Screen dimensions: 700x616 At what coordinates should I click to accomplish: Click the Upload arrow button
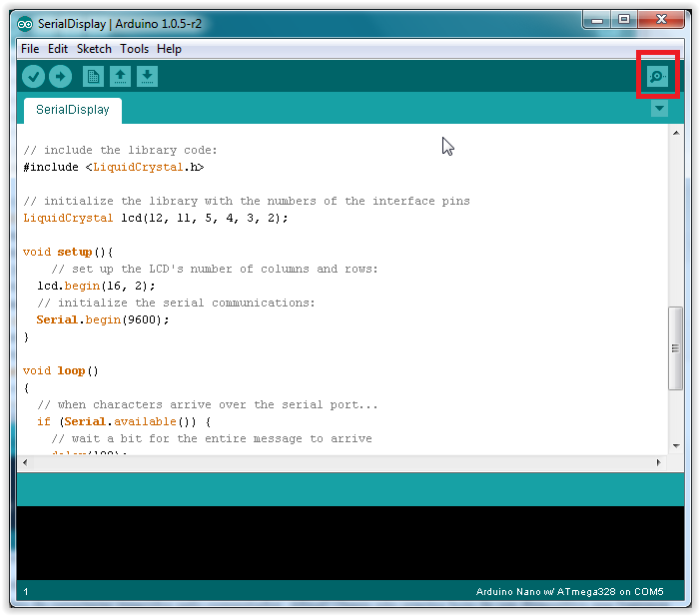pos(60,76)
